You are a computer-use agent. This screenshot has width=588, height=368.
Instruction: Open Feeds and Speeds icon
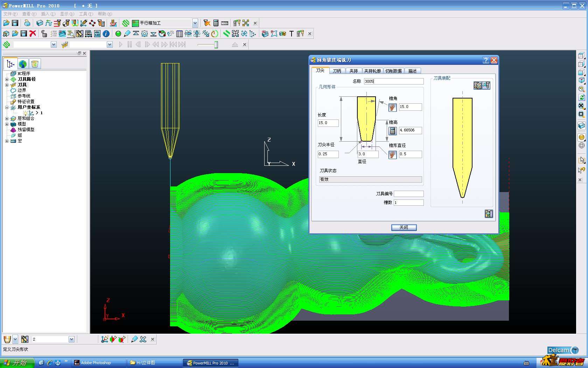pyautogui.click(x=48, y=23)
